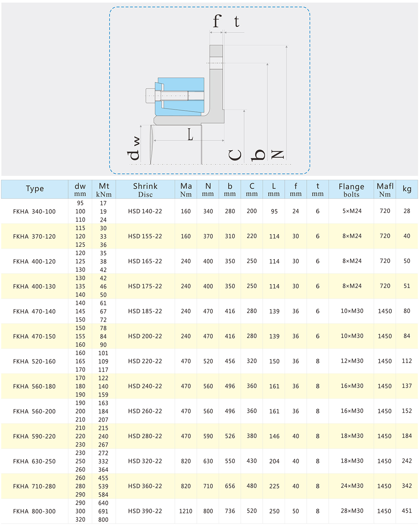Viewport: 419px width, 532px height.
Task: Click the Mafl Nm column header
Action: 385,190
